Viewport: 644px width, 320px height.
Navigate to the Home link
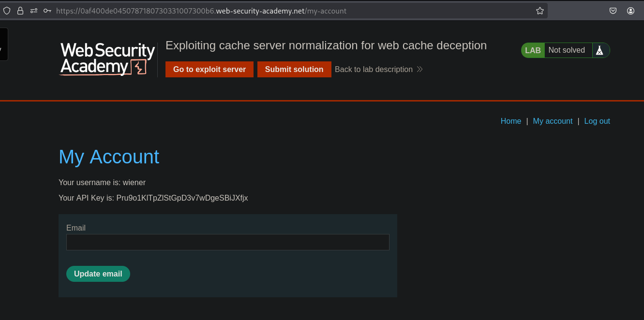tap(510, 121)
